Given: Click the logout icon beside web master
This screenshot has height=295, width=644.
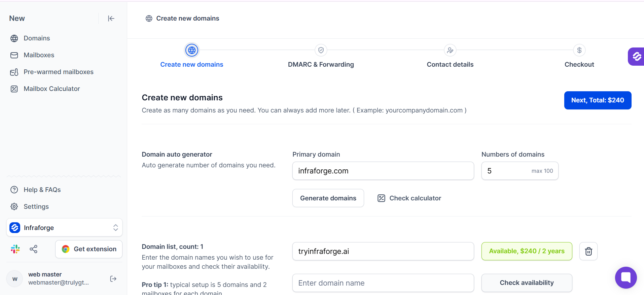Looking at the screenshot, I should tap(113, 279).
